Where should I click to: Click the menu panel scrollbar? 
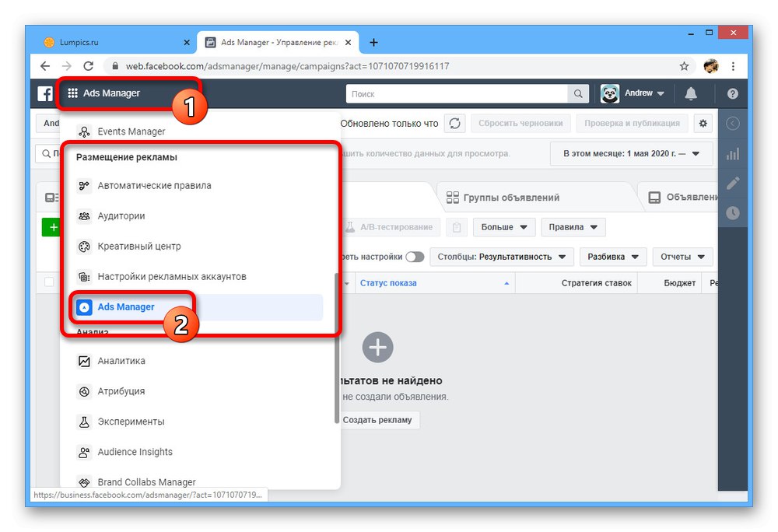[x=337, y=347]
